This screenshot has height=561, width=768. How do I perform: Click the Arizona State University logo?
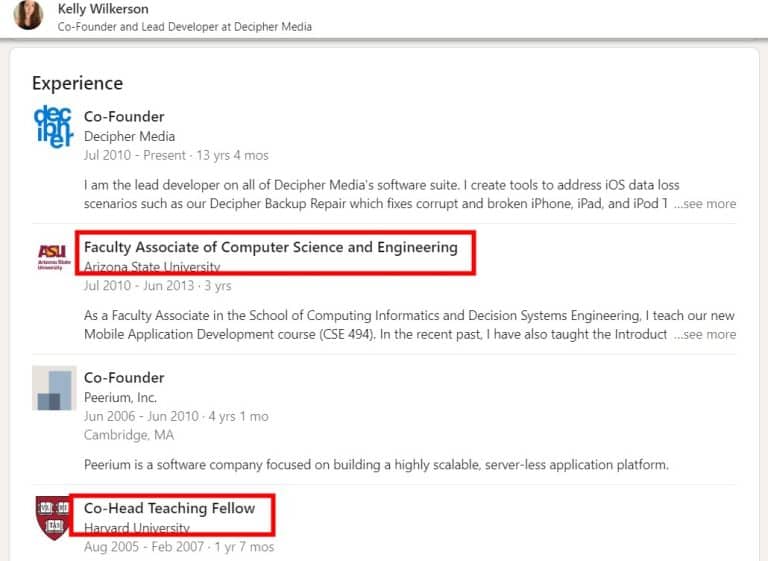[x=53, y=256]
